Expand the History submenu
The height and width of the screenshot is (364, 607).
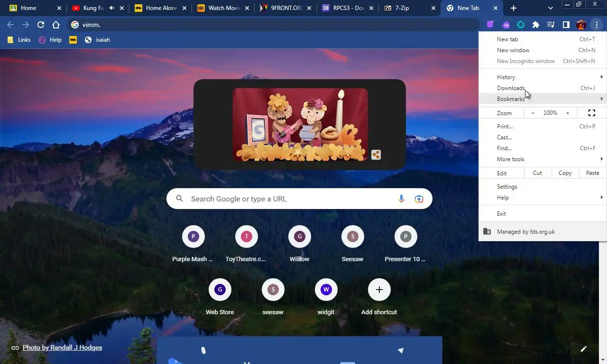[543, 77]
